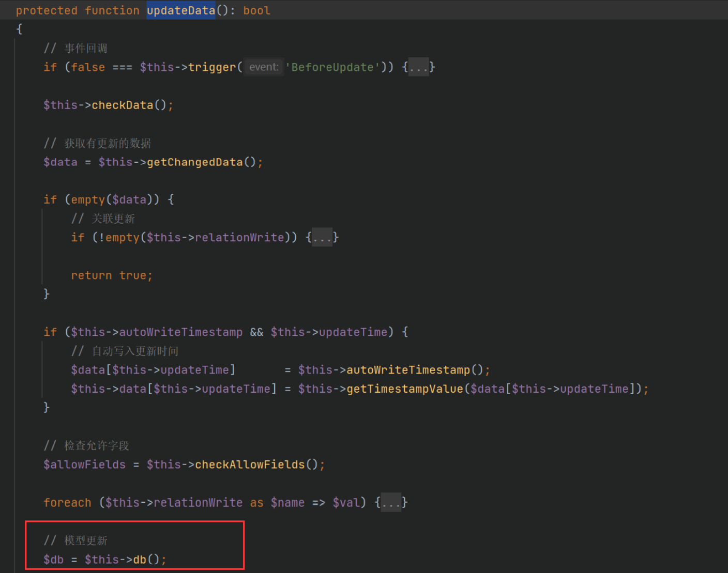The height and width of the screenshot is (573, 728).
Task: Click the 'BeforeUpdate' string literal
Action: point(332,67)
